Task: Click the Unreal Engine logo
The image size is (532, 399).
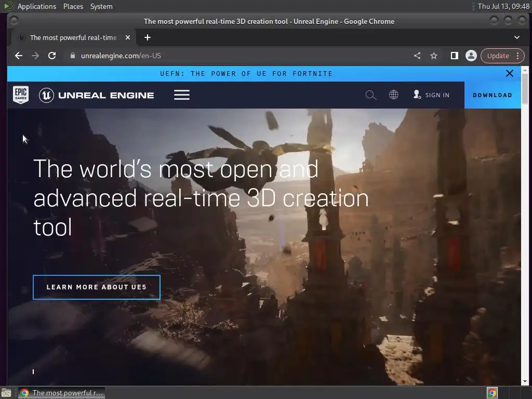Action: click(x=96, y=96)
